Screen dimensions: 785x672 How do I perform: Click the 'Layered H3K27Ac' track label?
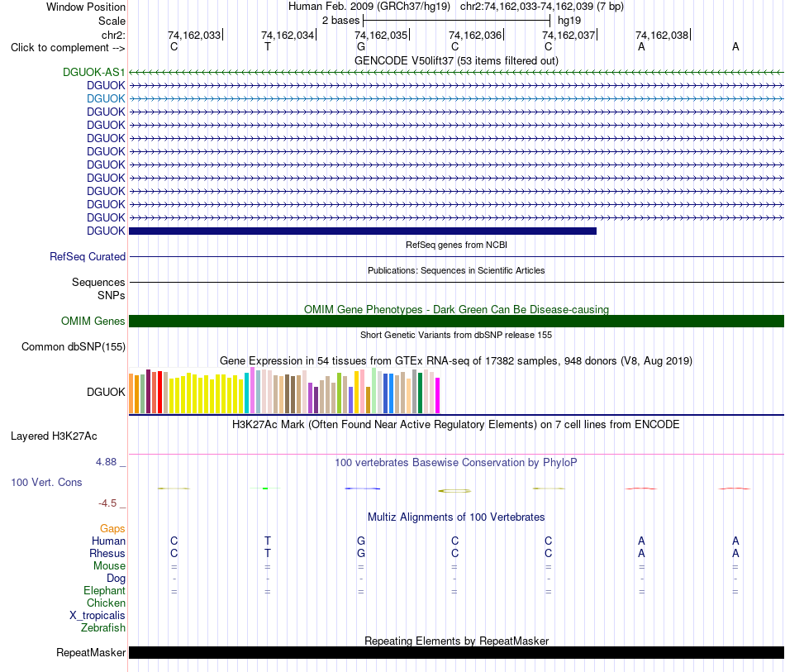pos(54,436)
